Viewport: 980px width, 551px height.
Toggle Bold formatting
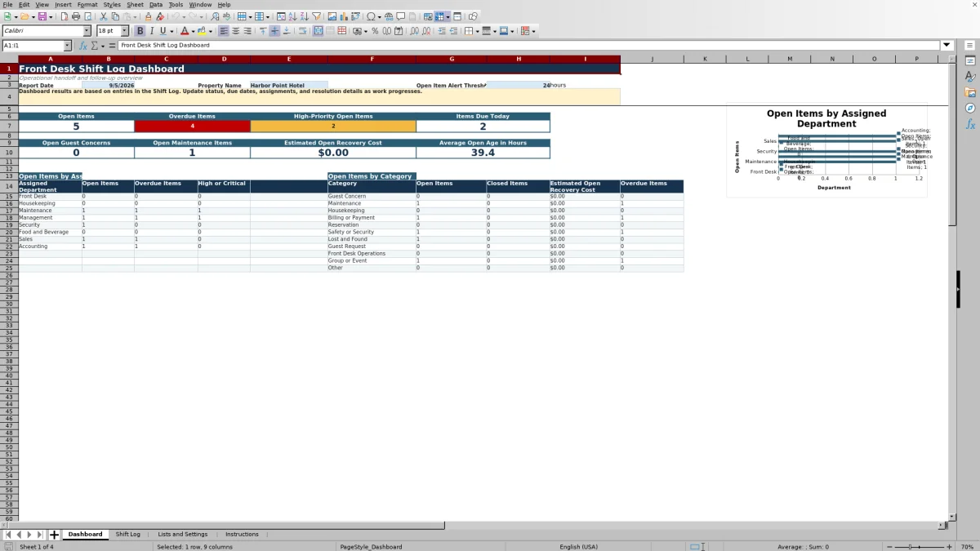140,31
